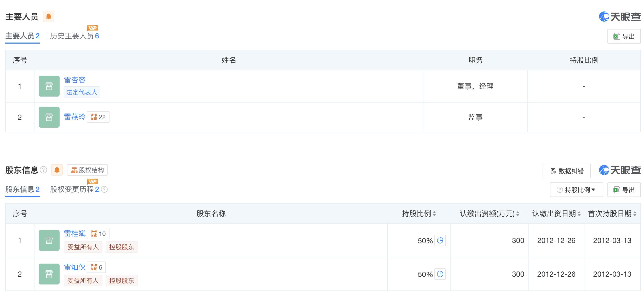
Task: Open pie chart icon for 雷灿伙's 50% share
Action: [x=440, y=274]
